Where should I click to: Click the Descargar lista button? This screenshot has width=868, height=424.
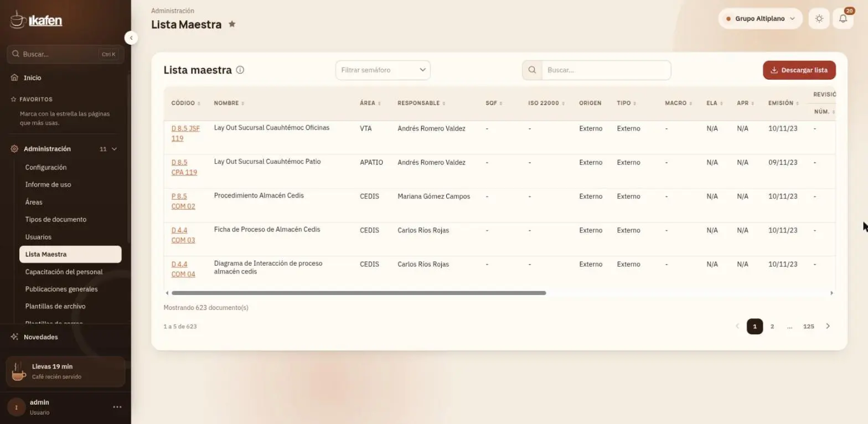click(x=799, y=70)
